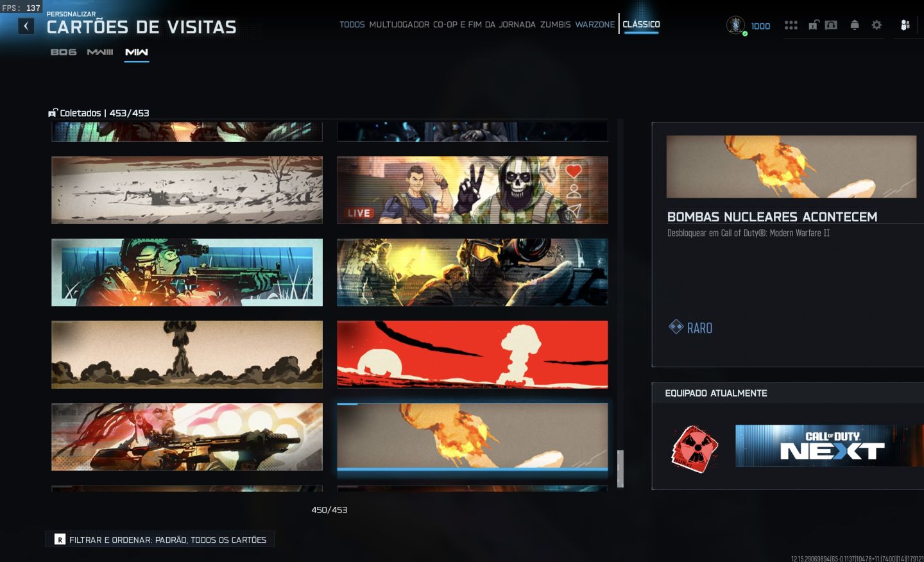
Task: Click the 1000 player level number
Action: (760, 26)
